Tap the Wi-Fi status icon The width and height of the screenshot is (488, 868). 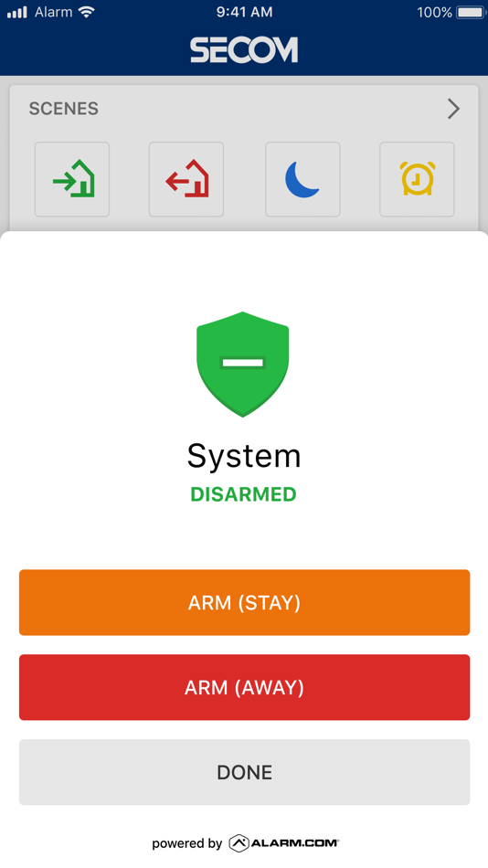pos(87,12)
